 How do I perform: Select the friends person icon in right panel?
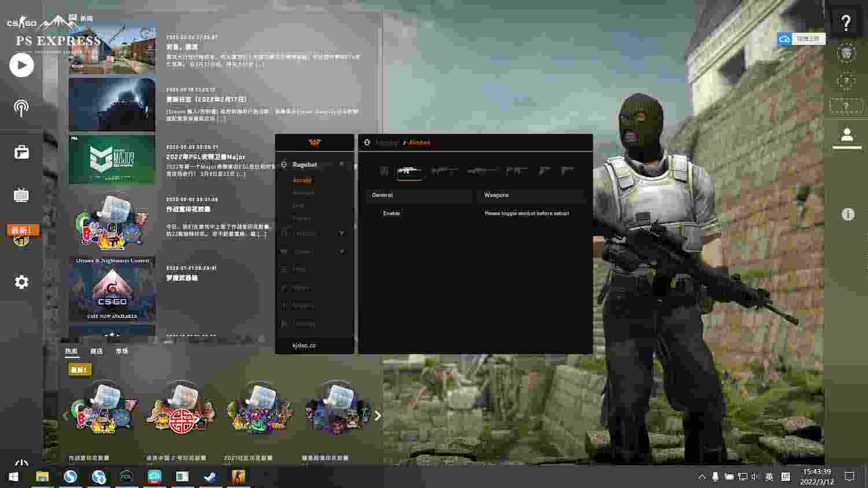point(847,135)
